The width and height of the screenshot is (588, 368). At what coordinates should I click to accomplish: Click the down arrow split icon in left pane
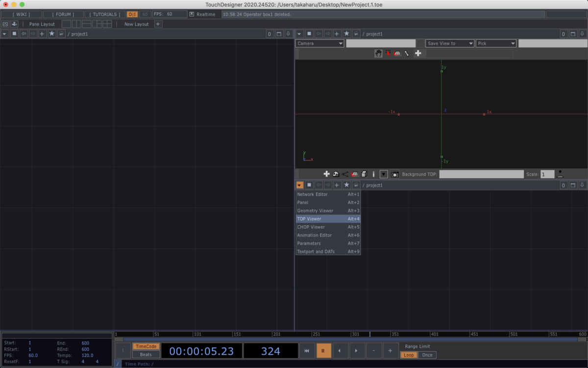(x=288, y=34)
